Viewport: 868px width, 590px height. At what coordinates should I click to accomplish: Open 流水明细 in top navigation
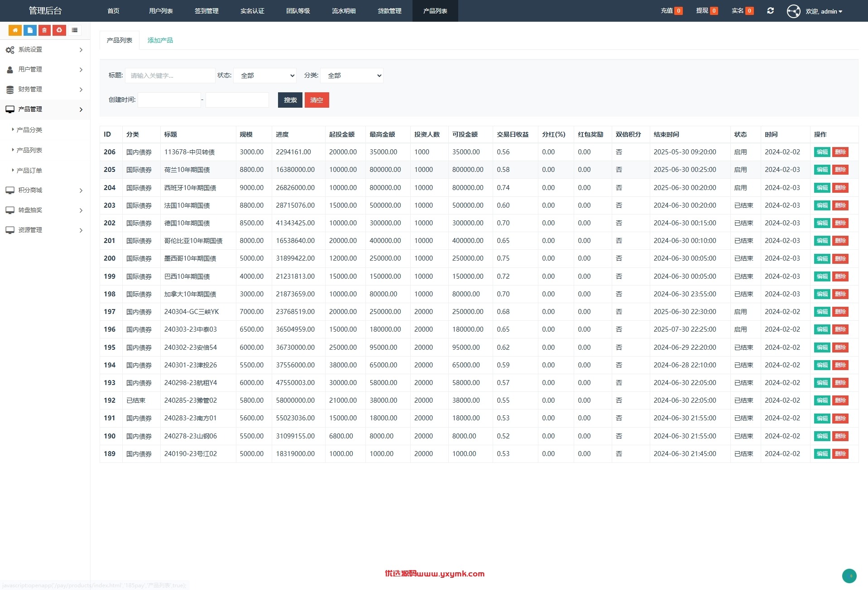[344, 11]
